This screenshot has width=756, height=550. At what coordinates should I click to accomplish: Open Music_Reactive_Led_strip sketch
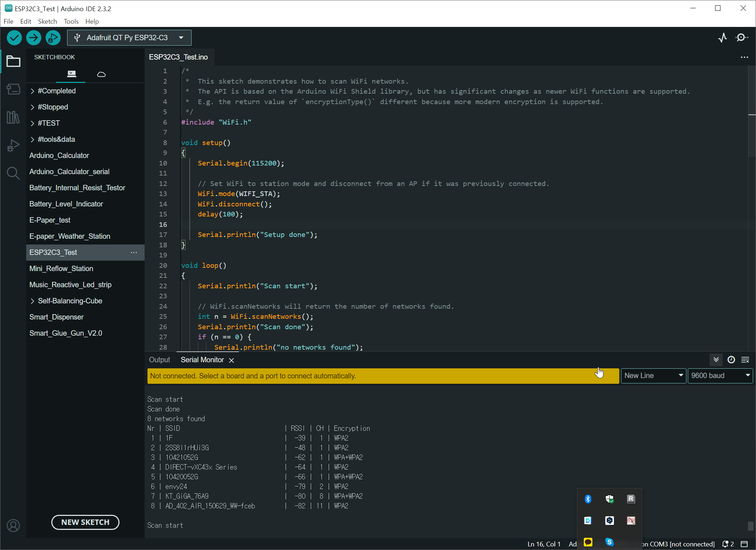(x=85, y=285)
